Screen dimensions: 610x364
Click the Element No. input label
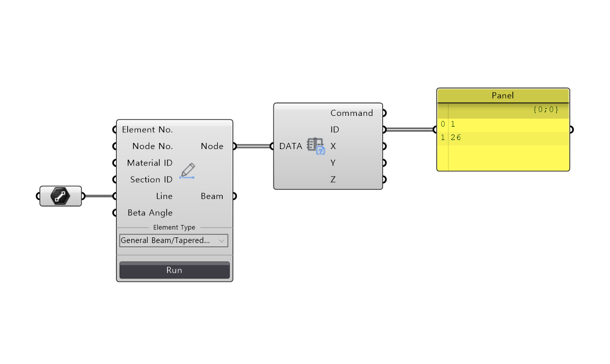[148, 130]
